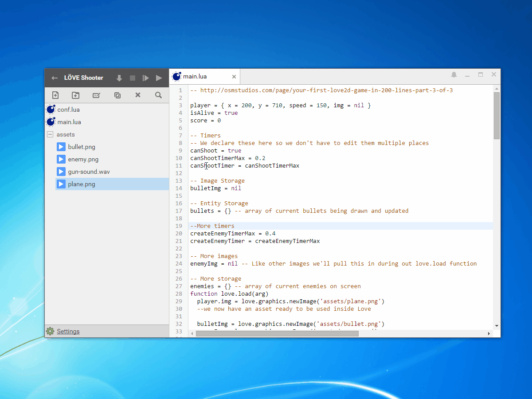
Task: Delete the selected file with the X icon
Action: (x=138, y=95)
